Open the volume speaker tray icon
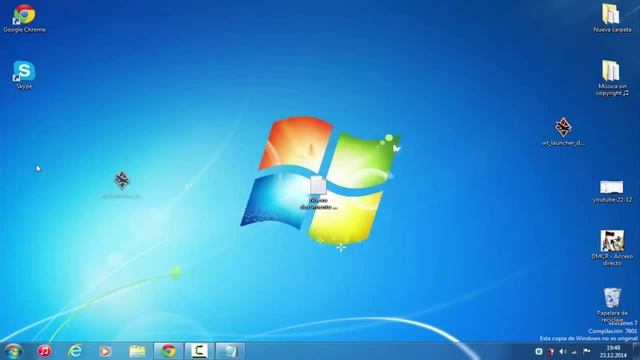Viewport: 640px width, 360px height. pos(563,351)
